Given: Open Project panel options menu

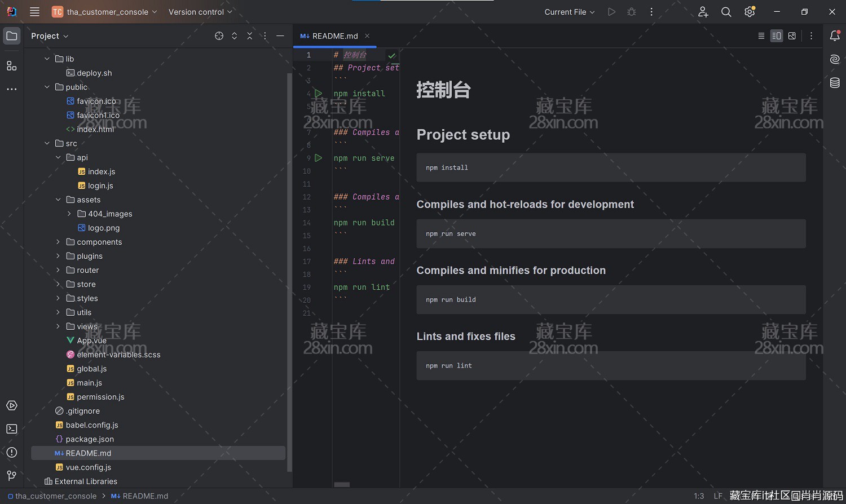Looking at the screenshot, I should (x=265, y=36).
